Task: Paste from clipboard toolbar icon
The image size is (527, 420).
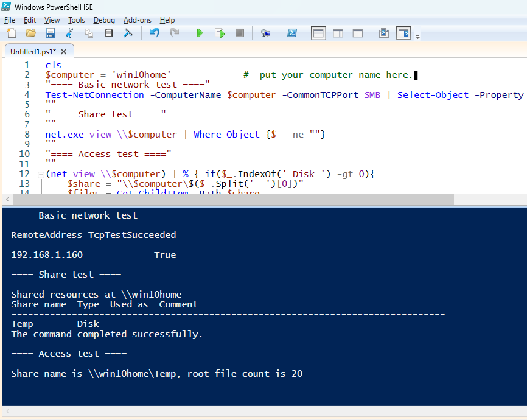Action: coord(108,33)
